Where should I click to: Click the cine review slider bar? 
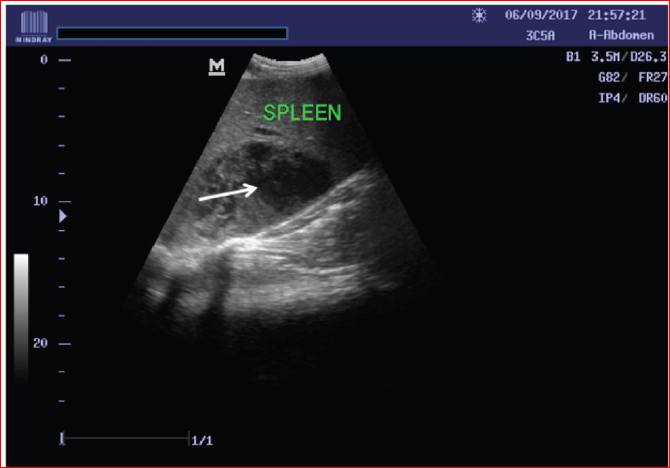pyautogui.click(x=125, y=438)
